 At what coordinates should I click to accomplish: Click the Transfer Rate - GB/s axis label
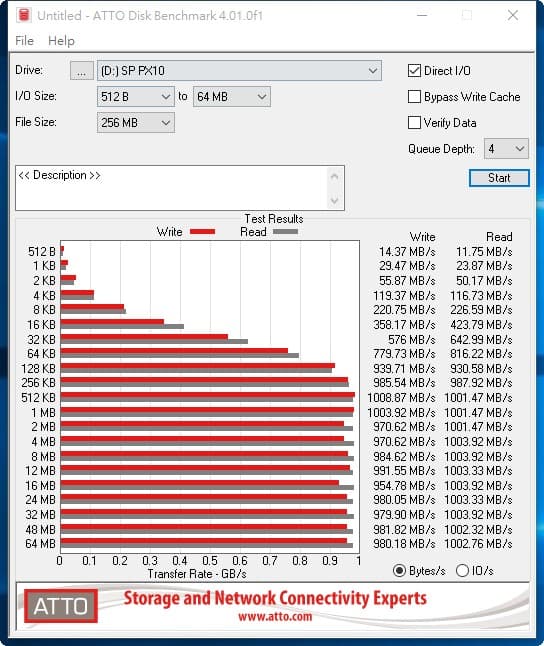point(197,574)
